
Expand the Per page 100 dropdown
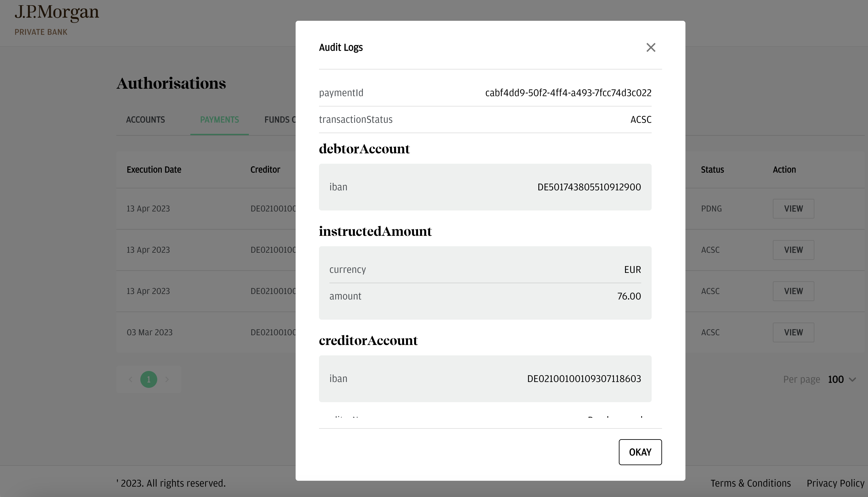point(842,379)
